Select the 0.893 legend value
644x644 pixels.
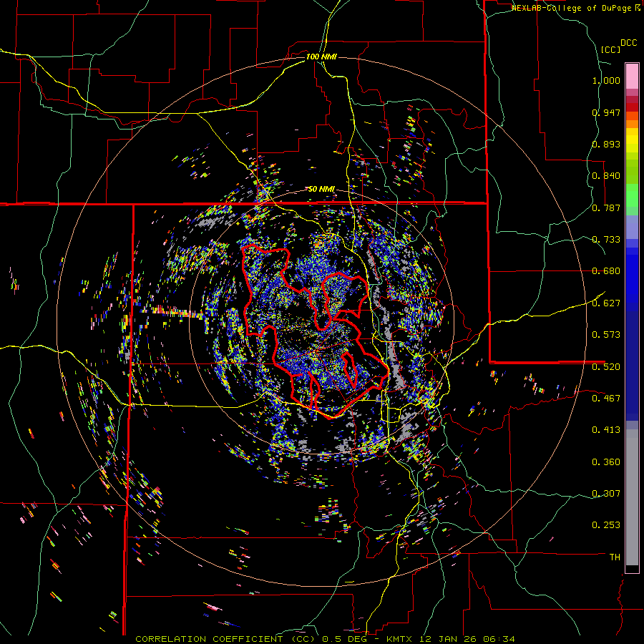click(606, 144)
